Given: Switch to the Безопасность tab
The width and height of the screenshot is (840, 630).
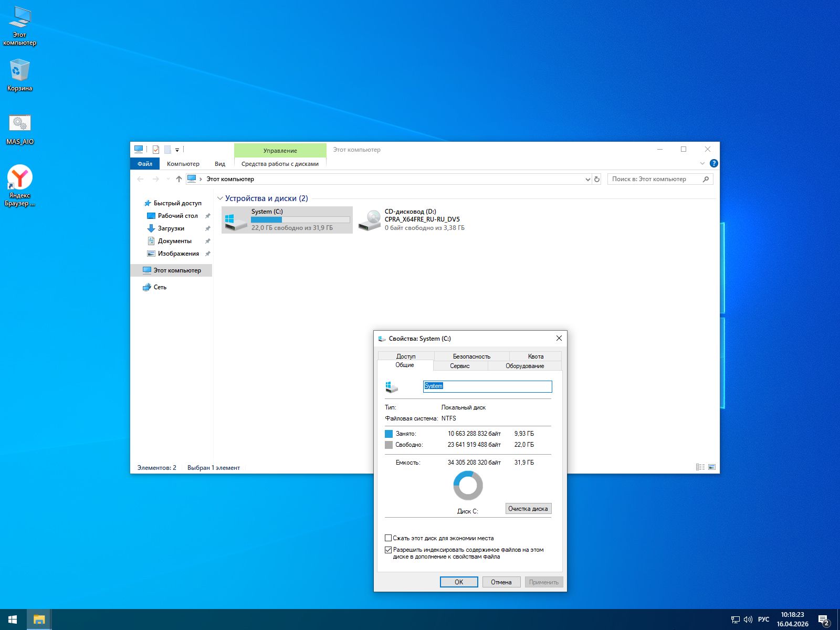Looking at the screenshot, I should 471,356.
